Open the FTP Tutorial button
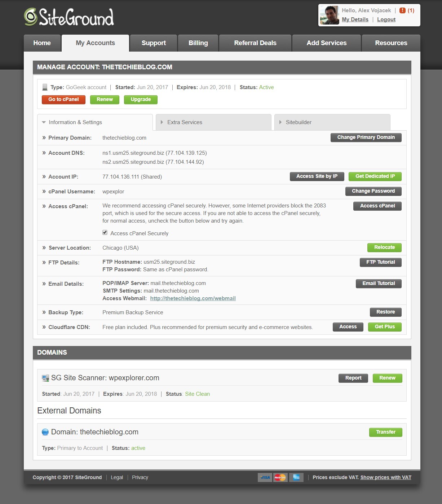The height and width of the screenshot is (504, 442). tap(381, 262)
